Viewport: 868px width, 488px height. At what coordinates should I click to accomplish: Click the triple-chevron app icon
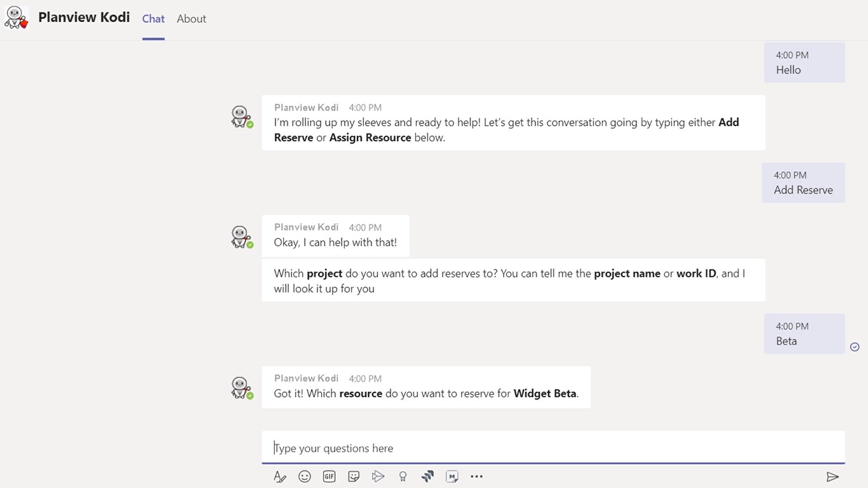[x=428, y=477]
